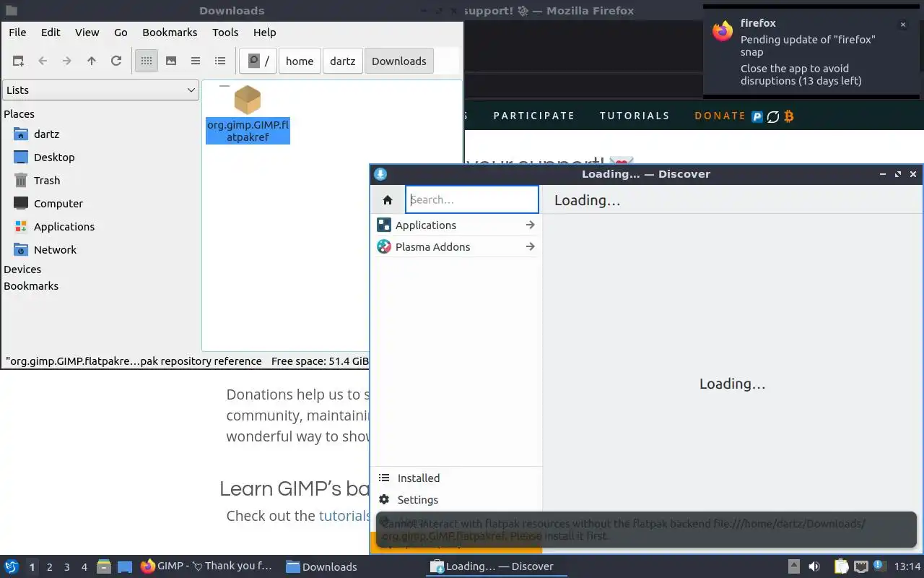Screen dimensions: 924x578
Task: Follow the 'tutorials' link in GIMP page text
Action: [344, 516]
